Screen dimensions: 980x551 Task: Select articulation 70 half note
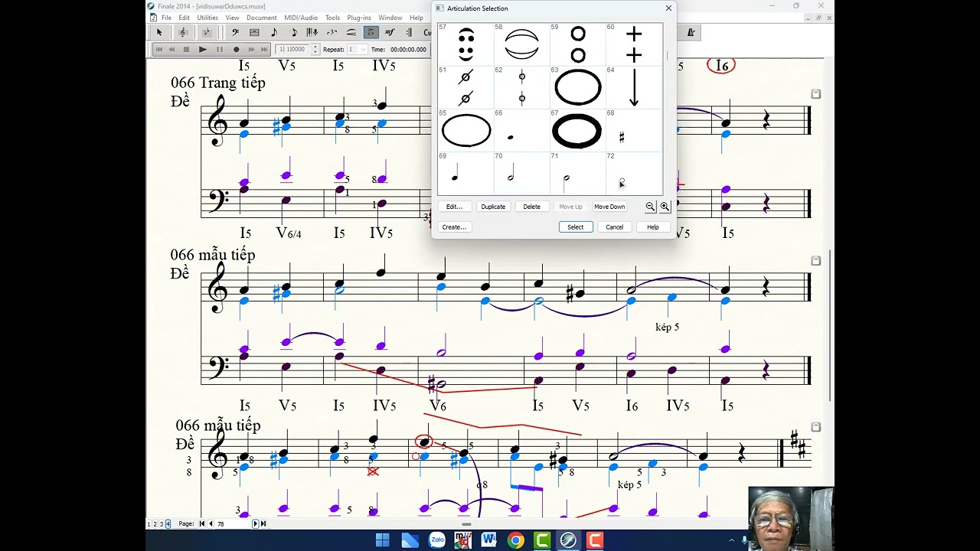521,173
